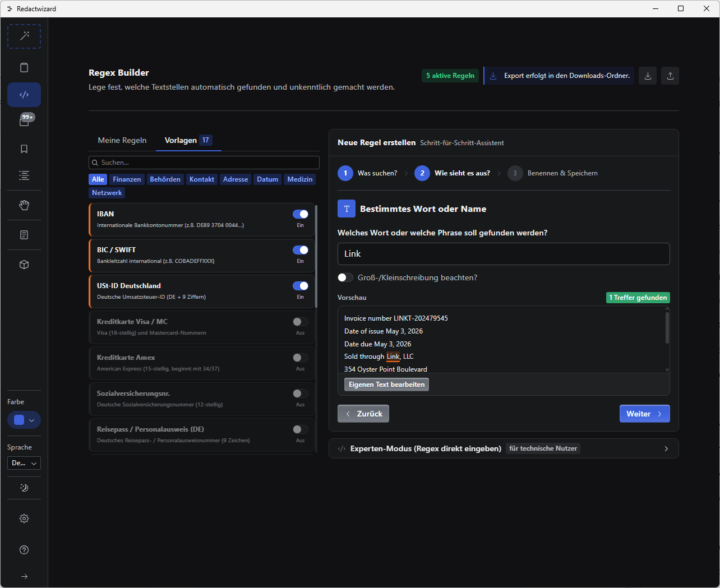Image resolution: width=720 pixels, height=588 pixels.
Task: Open the cube icon in sidebar
Action: 24,265
